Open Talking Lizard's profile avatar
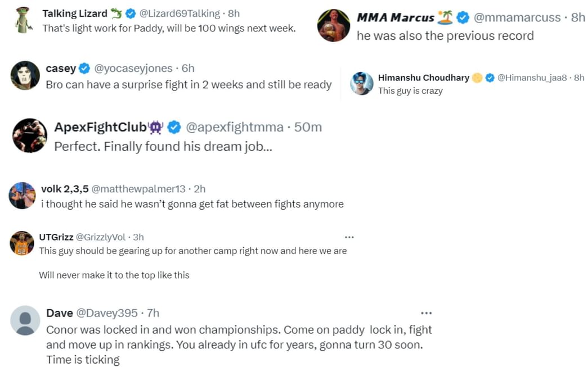The image size is (588, 367). 23,20
